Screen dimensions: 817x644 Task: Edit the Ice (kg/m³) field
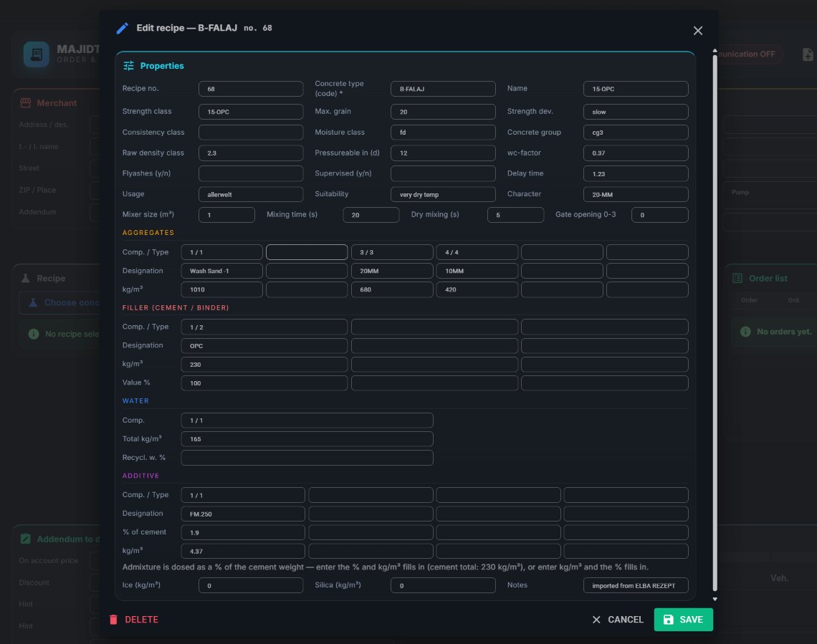click(x=251, y=585)
